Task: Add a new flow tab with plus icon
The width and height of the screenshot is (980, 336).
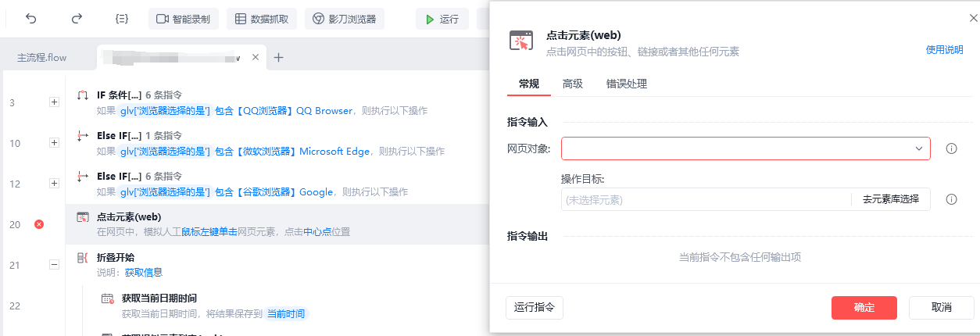Action: click(x=278, y=57)
